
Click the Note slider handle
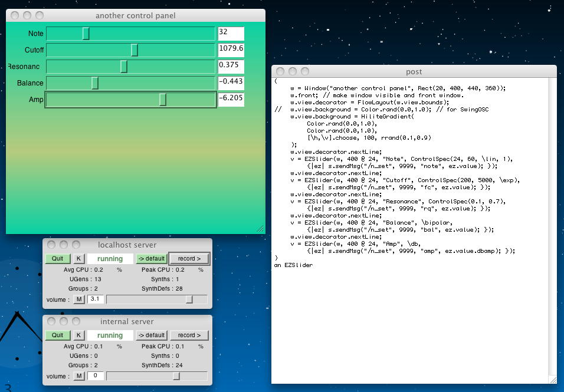click(x=86, y=34)
